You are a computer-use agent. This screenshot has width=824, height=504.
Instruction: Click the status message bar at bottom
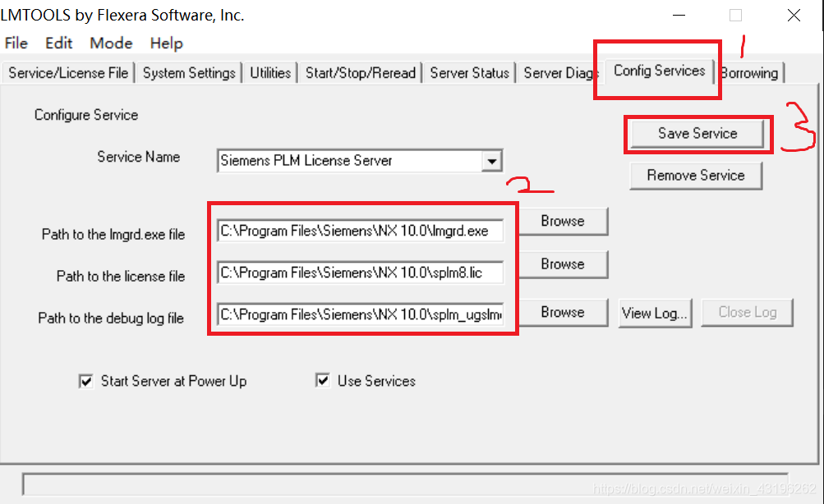coord(405,484)
